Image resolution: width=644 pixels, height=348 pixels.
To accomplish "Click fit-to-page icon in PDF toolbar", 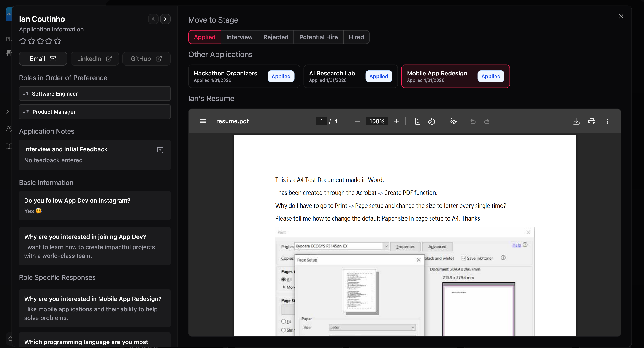I will [x=417, y=121].
